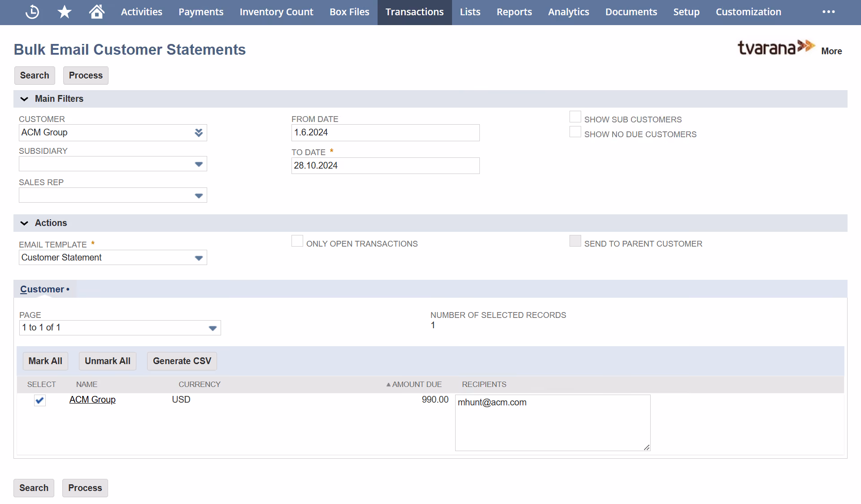Open the ACM Group customer link
This screenshot has width=861, height=504.
coord(92,400)
